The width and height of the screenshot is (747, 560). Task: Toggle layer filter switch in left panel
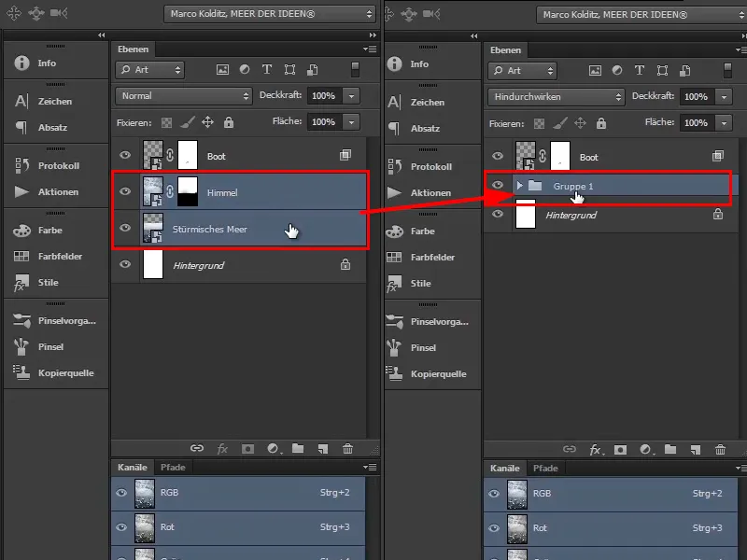point(355,69)
